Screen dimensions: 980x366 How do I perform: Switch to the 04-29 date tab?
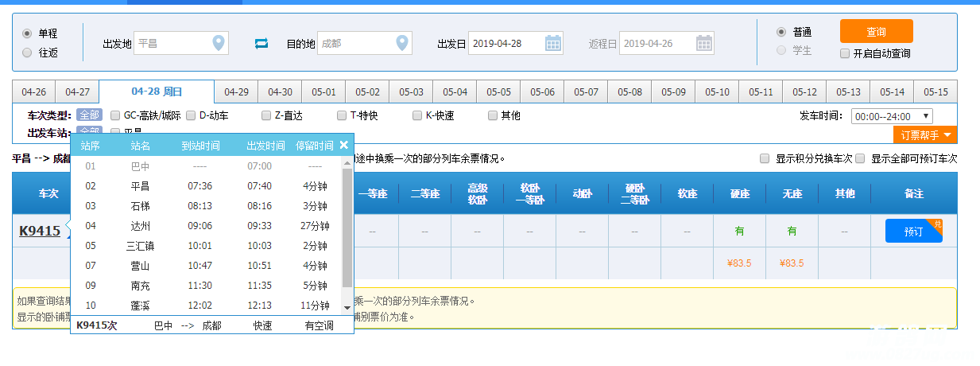click(x=236, y=91)
